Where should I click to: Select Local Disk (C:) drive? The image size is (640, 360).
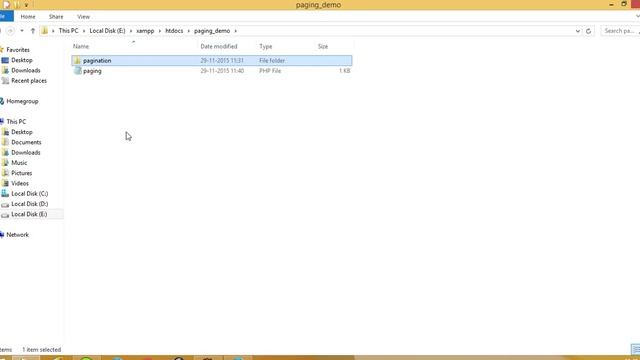click(29, 193)
